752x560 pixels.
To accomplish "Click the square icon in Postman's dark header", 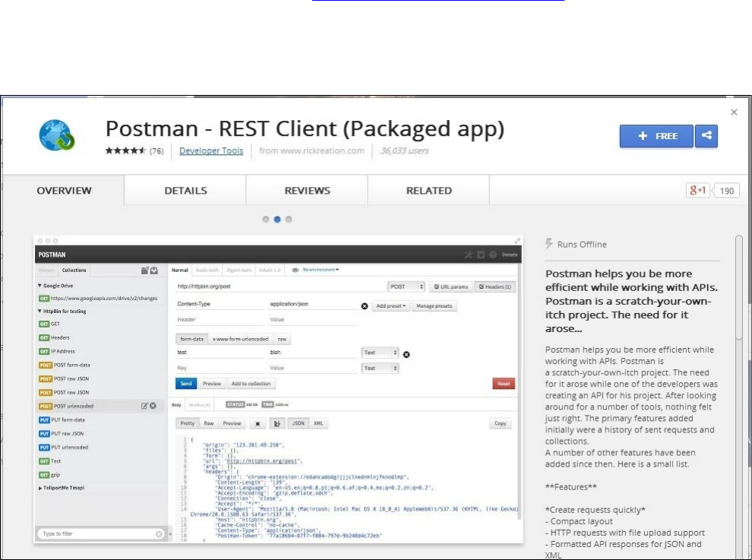I will 481,255.
